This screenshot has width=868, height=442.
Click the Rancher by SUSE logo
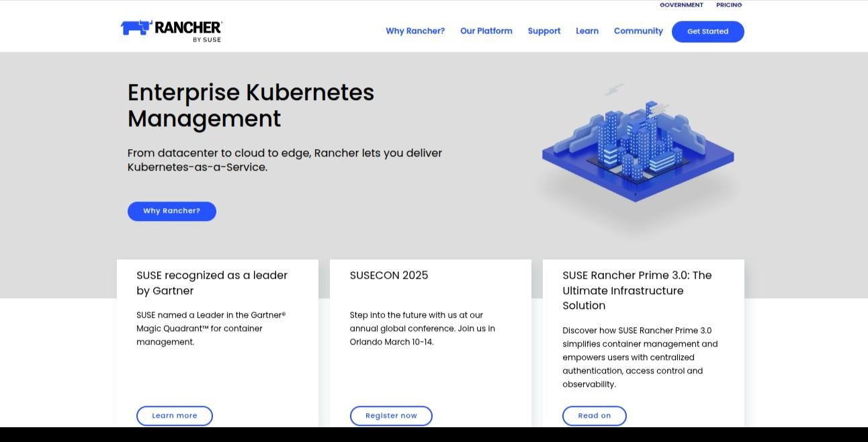[x=171, y=31]
